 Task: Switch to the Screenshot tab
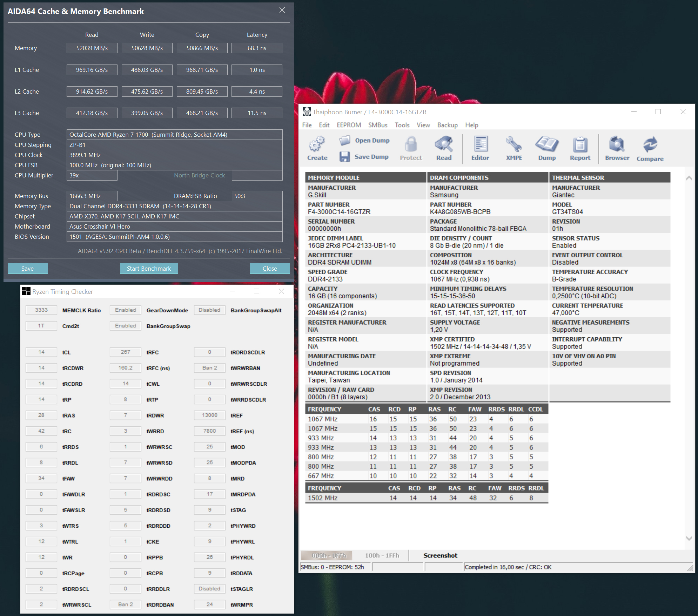tap(440, 555)
